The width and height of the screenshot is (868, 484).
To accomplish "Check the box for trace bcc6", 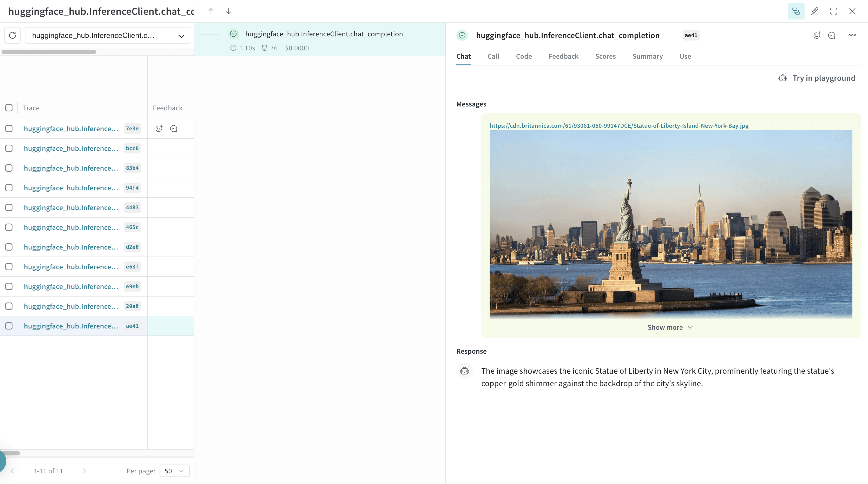I will click(9, 149).
